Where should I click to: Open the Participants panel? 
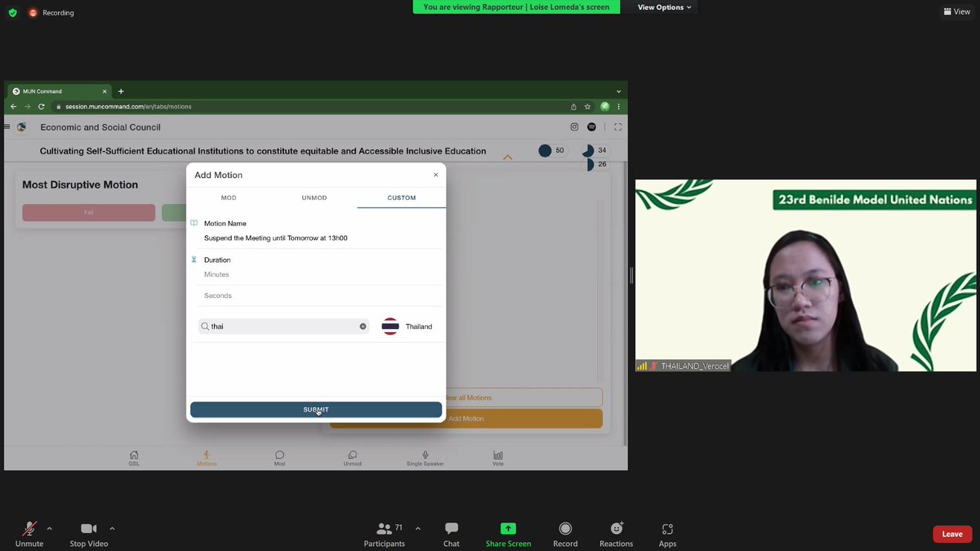click(384, 535)
